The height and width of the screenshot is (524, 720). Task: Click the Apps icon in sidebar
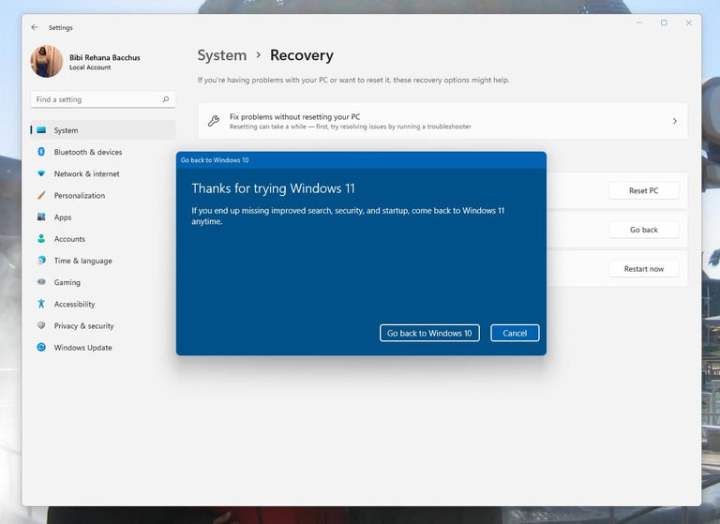[x=41, y=217]
